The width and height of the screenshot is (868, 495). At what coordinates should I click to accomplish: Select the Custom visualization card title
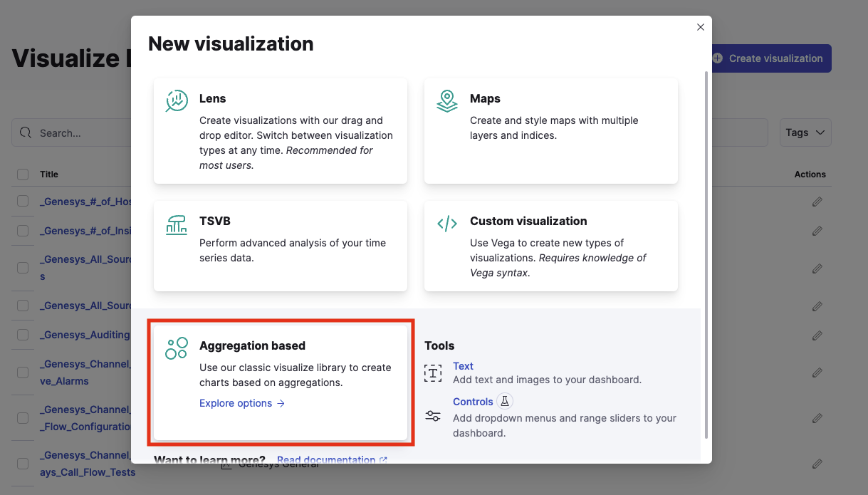pyautogui.click(x=528, y=221)
